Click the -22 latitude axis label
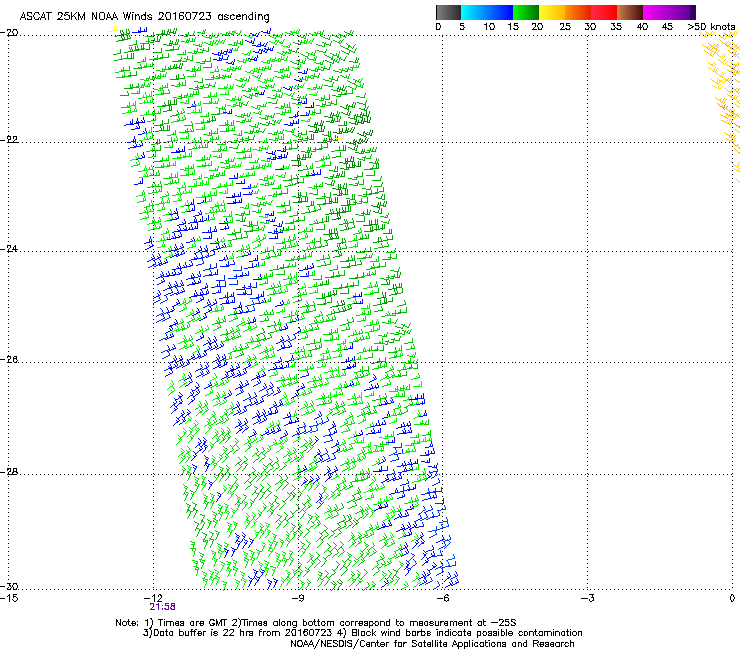 coord(9,140)
